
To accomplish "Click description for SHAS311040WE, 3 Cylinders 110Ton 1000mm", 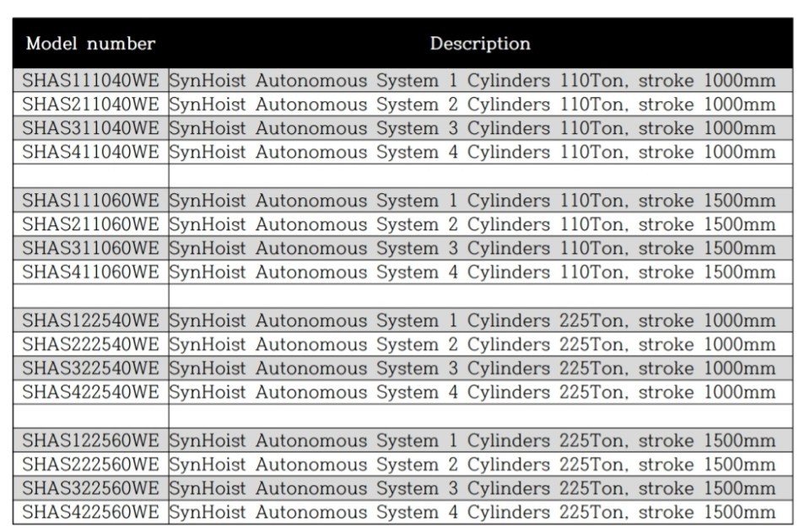I will click(x=480, y=128).
